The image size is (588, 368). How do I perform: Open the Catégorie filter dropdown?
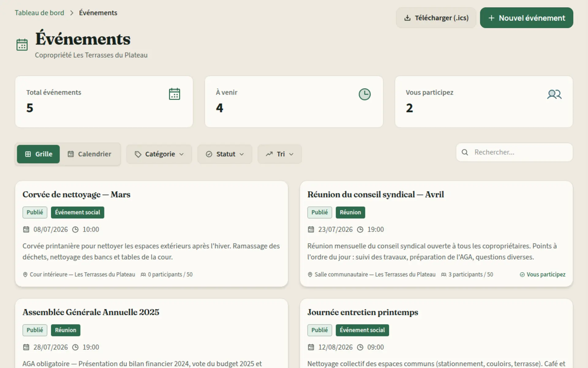click(159, 154)
